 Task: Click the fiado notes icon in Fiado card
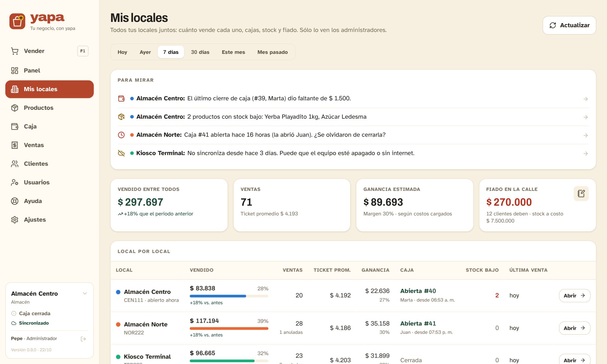(x=581, y=194)
